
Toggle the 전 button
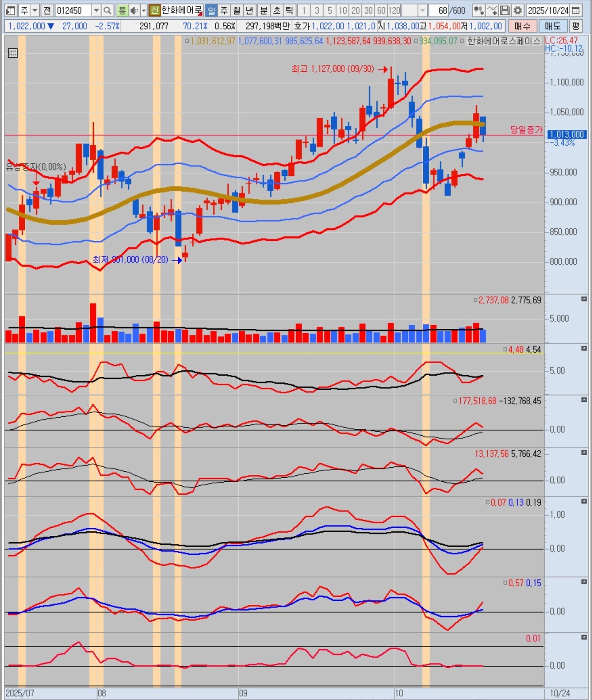(47, 10)
